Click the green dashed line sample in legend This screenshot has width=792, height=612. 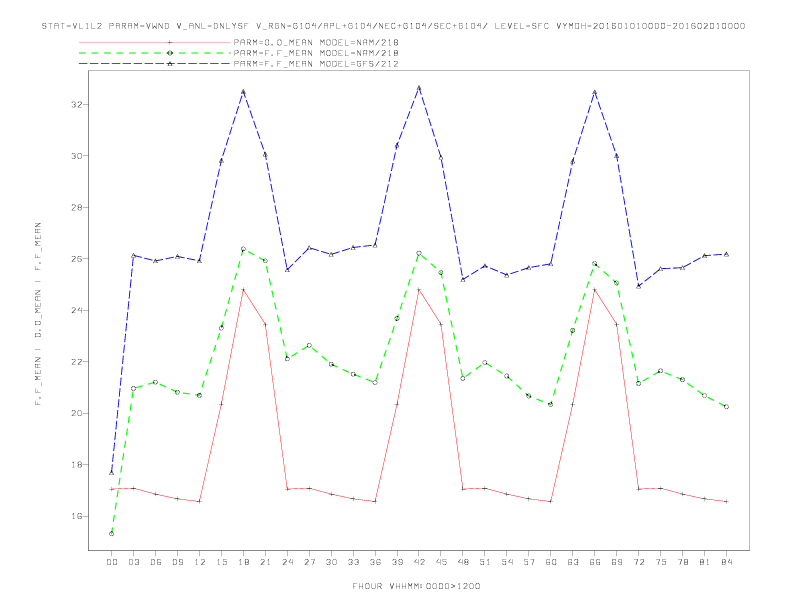pos(155,53)
